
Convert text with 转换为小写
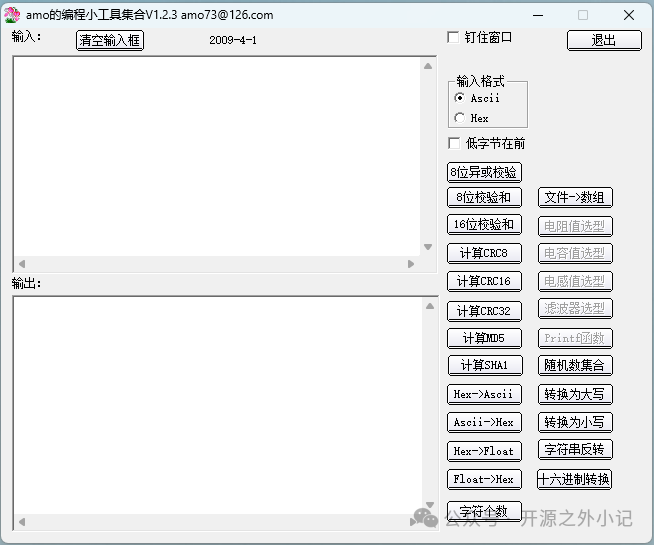click(575, 422)
